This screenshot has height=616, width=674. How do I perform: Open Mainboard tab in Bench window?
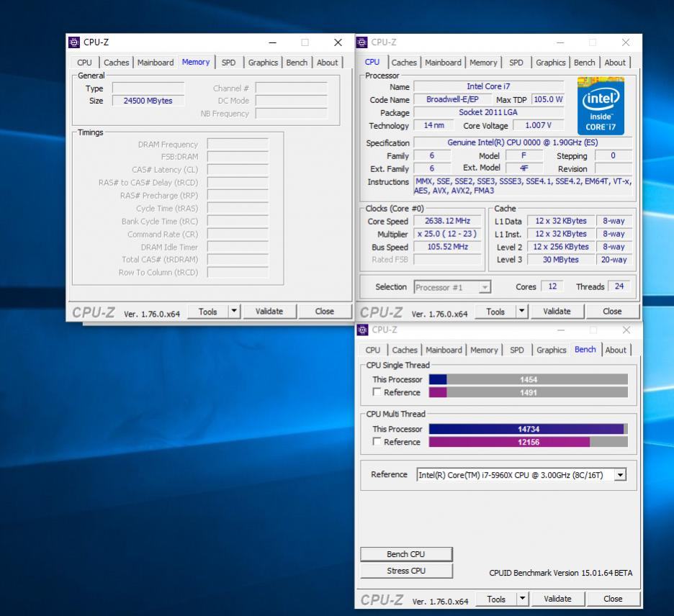coord(444,350)
